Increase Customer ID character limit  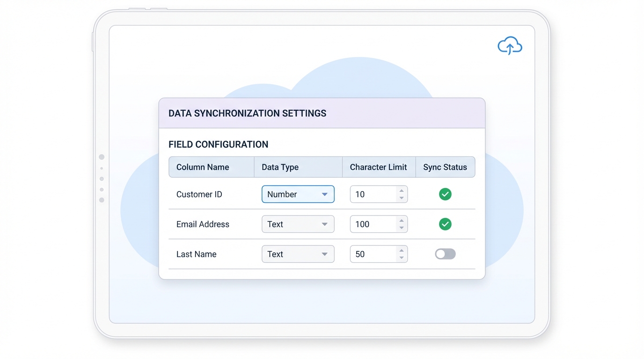click(x=401, y=191)
